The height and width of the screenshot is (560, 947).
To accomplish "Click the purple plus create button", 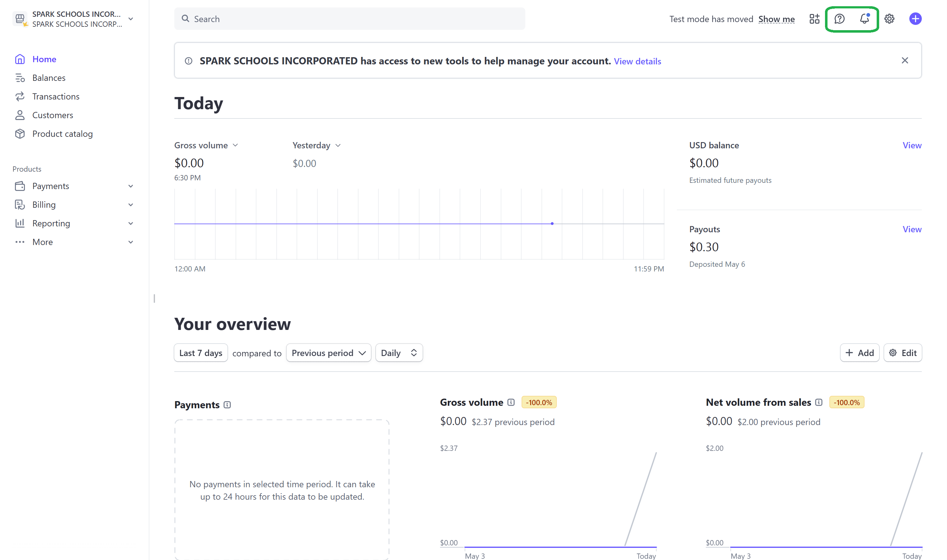I will point(915,19).
